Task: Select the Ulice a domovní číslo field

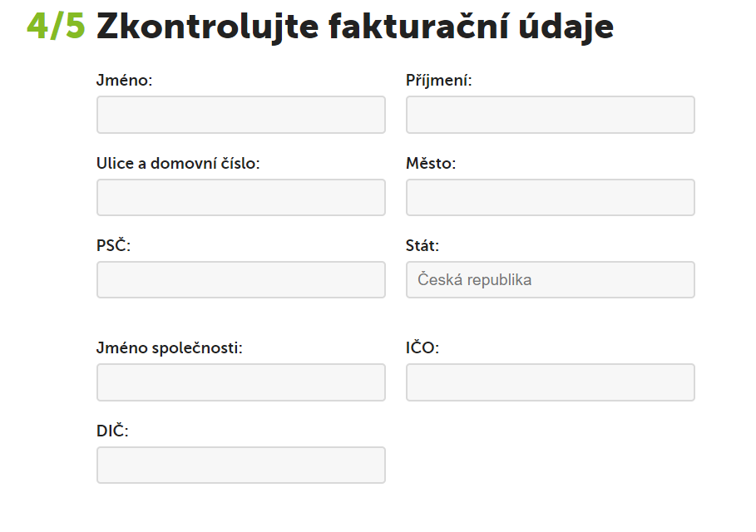Action: tap(241, 197)
